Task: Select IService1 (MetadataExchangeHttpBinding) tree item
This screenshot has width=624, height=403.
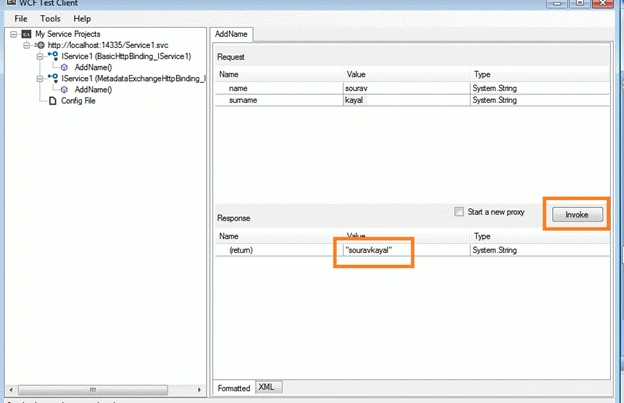Action: click(x=133, y=79)
